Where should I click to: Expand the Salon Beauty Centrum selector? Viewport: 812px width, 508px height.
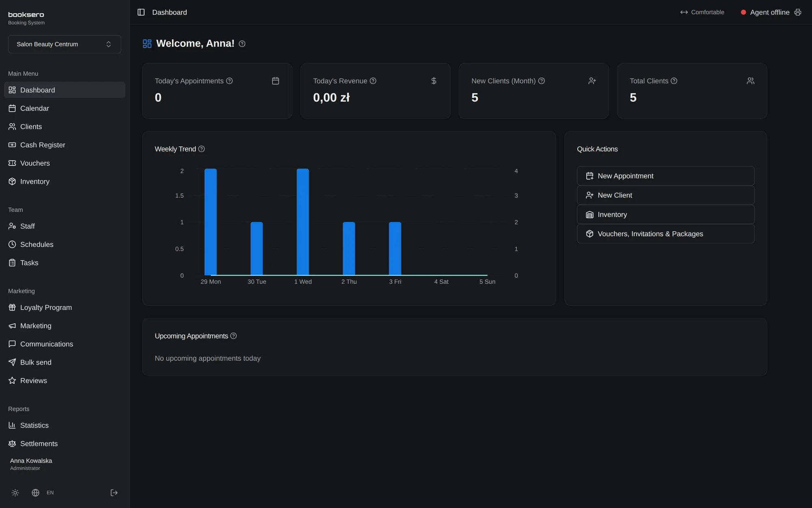click(x=65, y=44)
